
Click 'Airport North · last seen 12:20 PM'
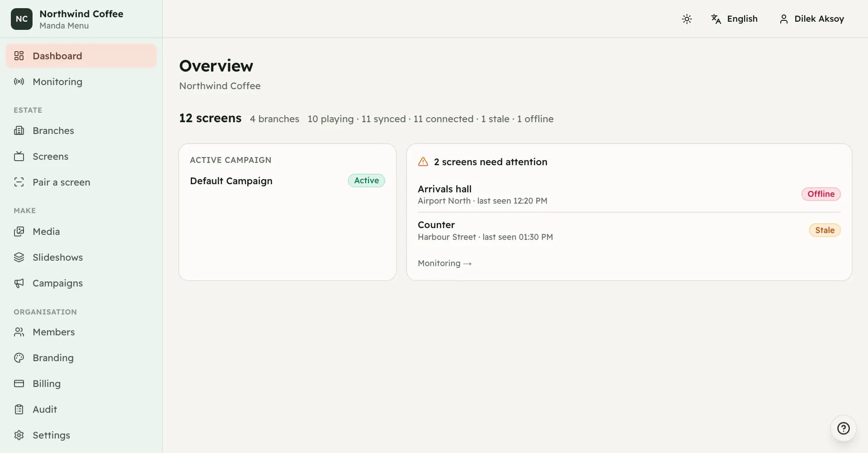click(x=482, y=200)
